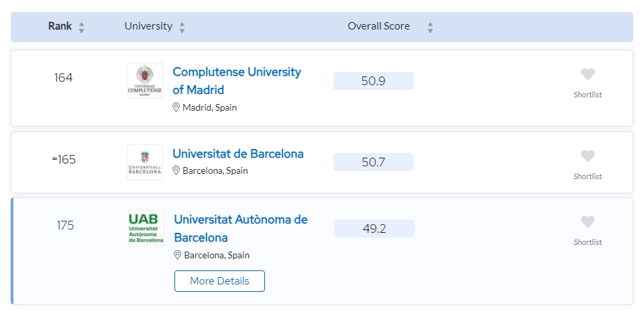Image resolution: width=644 pixels, height=310 pixels.
Task: Click the Rank column header label
Action: 60,26
